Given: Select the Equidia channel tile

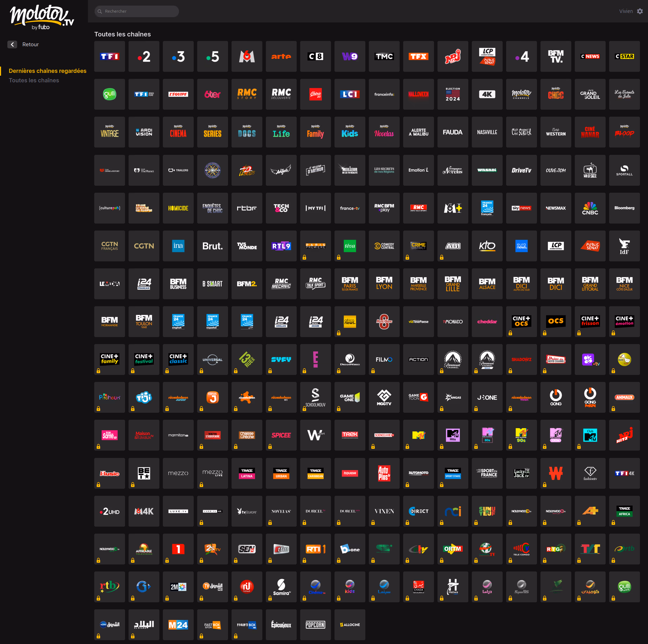Looking at the screenshot, I should pos(350,473).
